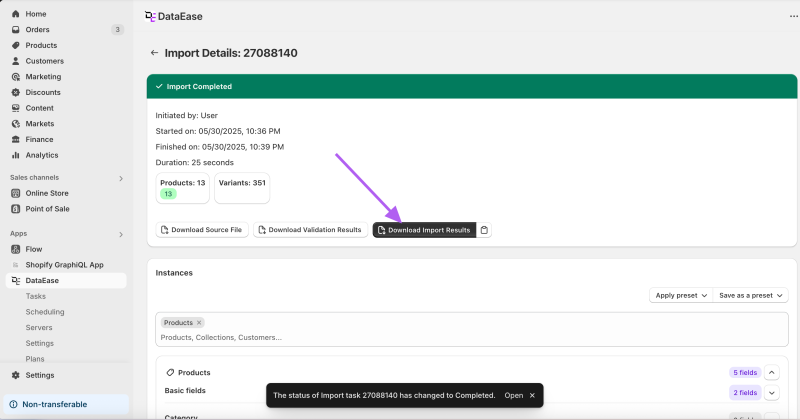Image resolution: width=800 pixels, height=420 pixels.
Task: Click the Basic fields label
Action: 185,390
